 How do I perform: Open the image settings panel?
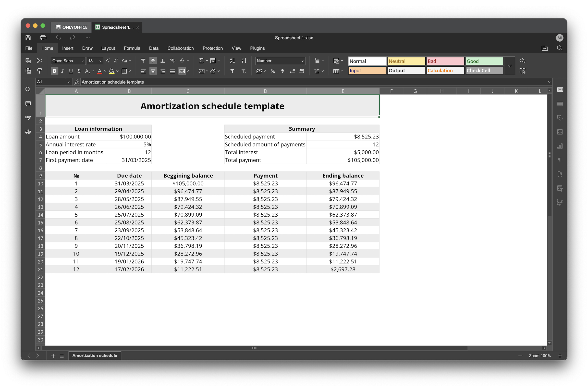pyautogui.click(x=560, y=132)
